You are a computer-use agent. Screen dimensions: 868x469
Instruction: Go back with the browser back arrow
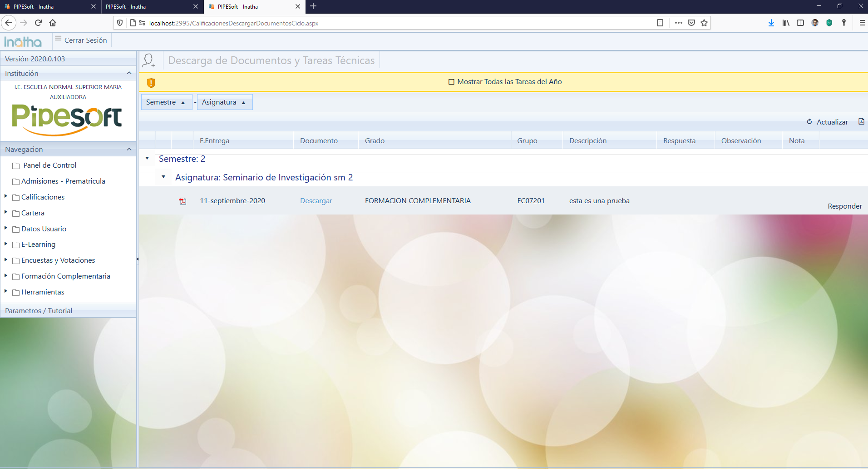click(9, 23)
